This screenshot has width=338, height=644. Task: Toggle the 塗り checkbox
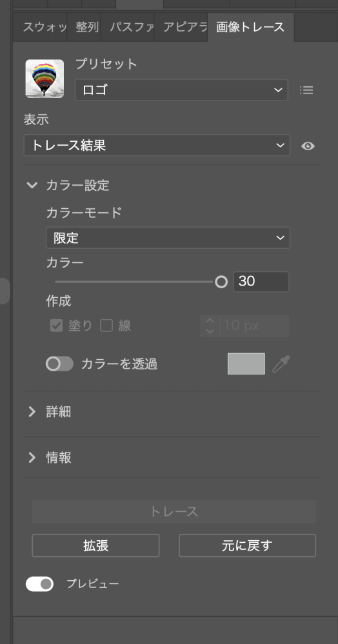pyautogui.click(x=56, y=326)
